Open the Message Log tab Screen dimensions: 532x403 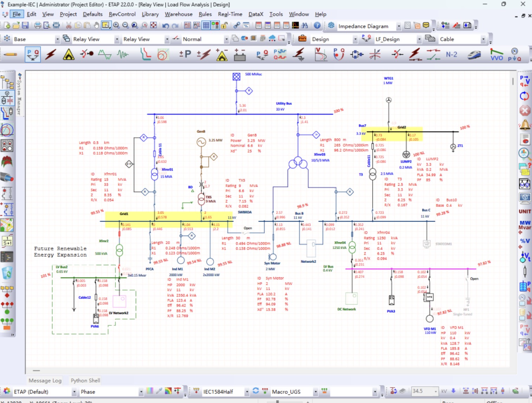click(x=45, y=380)
